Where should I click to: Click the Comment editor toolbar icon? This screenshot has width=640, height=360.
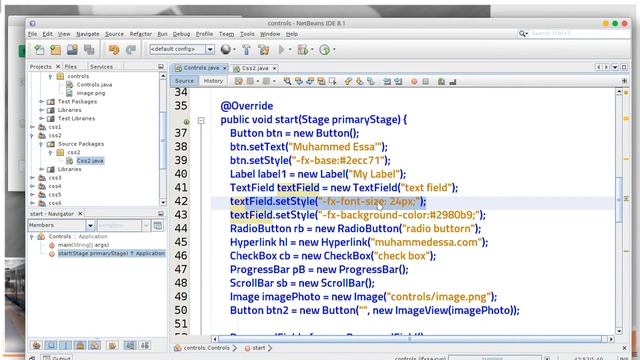[x=441, y=82]
